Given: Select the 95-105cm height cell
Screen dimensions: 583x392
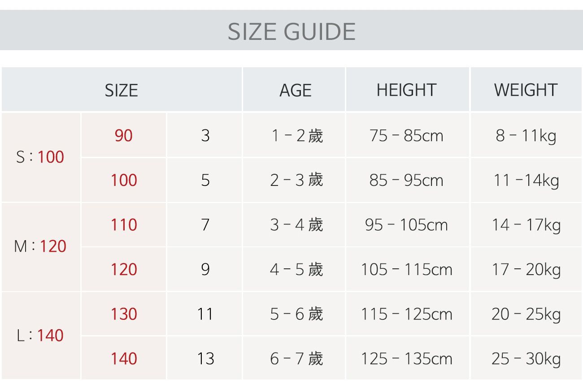Looking at the screenshot, I should tap(406, 224).
